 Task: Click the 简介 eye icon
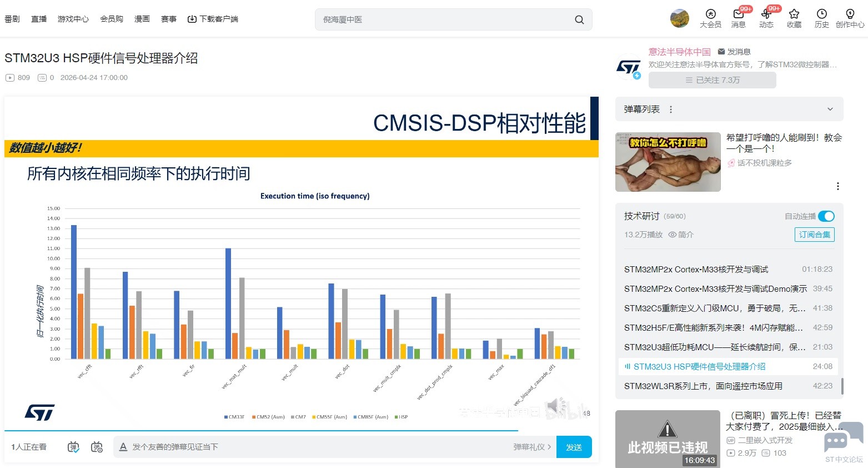pos(672,235)
